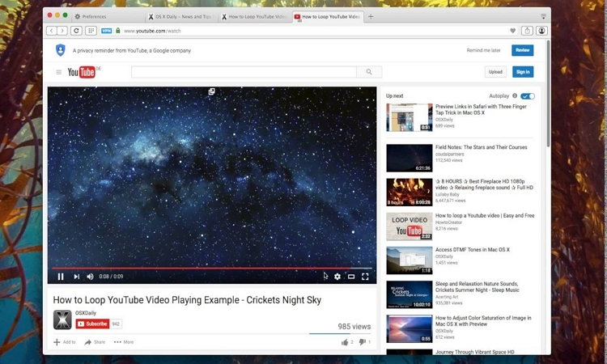Click the video title How to Loop YouTube

tap(187, 300)
